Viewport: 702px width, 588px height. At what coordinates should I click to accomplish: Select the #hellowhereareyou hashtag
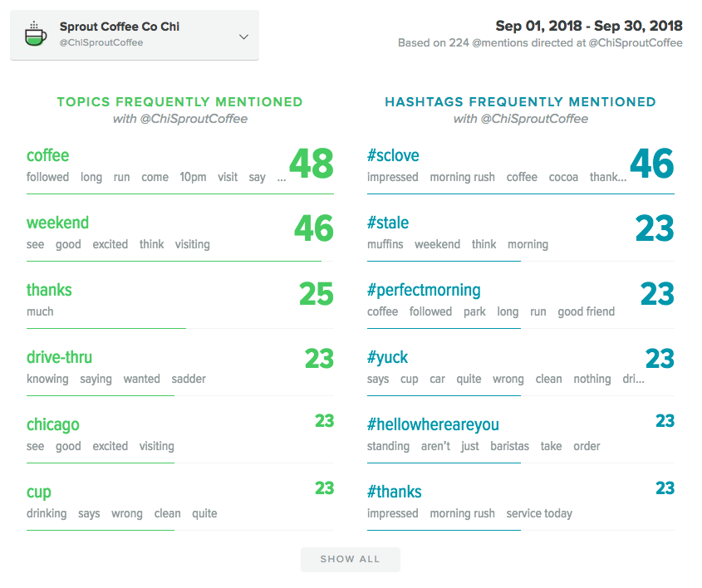(433, 424)
